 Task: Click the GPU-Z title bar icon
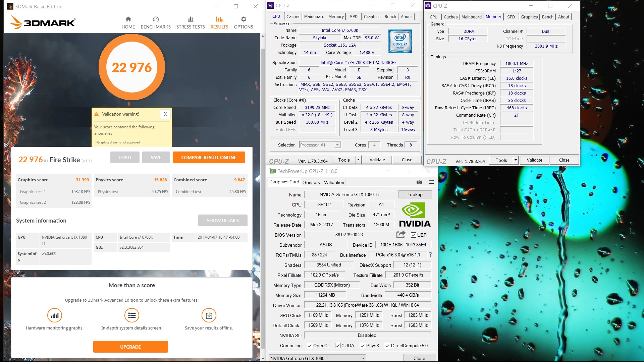click(273, 171)
